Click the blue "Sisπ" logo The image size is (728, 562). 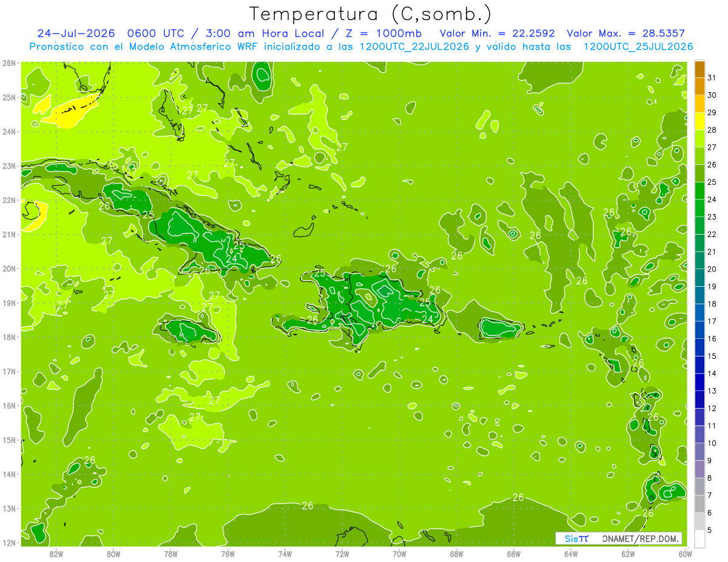[x=576, y=538]
